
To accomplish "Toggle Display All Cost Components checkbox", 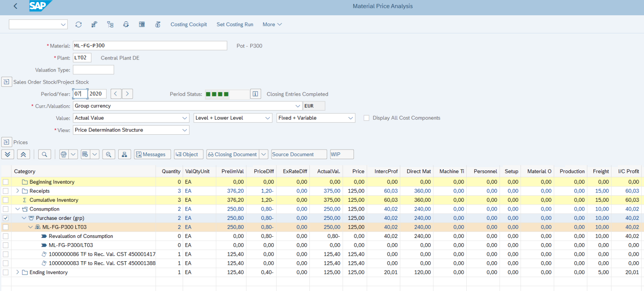I will tap(366, 118).
